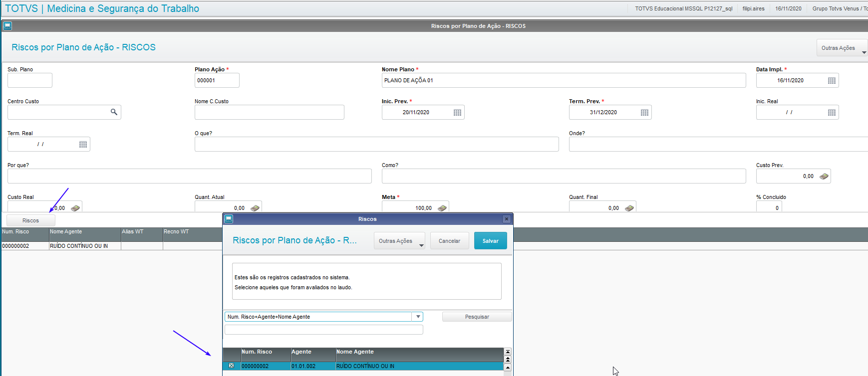This screenshot has width=868, height=376.
Task: Click the calculator icon in Quant. Atual
Action: click(x=255, y=208)
